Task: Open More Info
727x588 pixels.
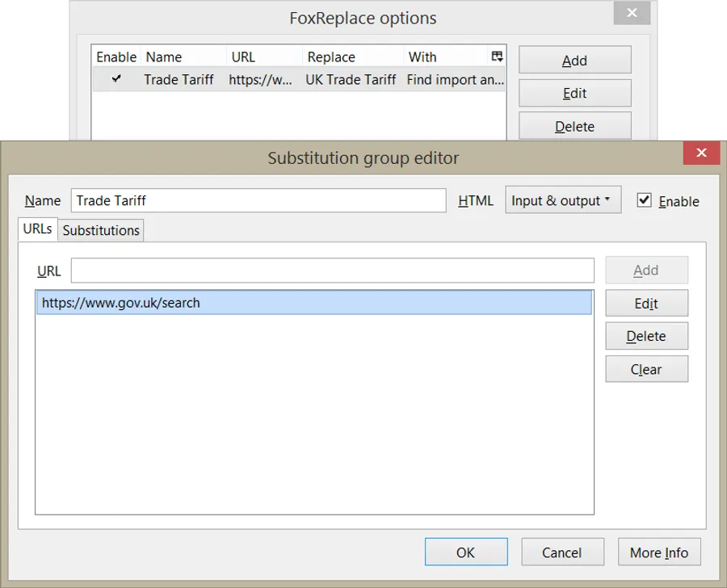Action: [x=659, y=552]
